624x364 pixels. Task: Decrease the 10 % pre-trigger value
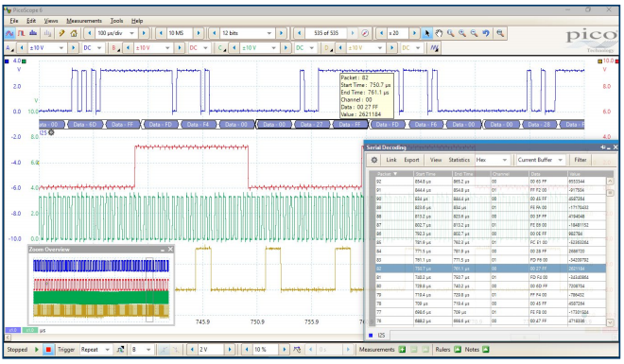click(x=247, y=350)
